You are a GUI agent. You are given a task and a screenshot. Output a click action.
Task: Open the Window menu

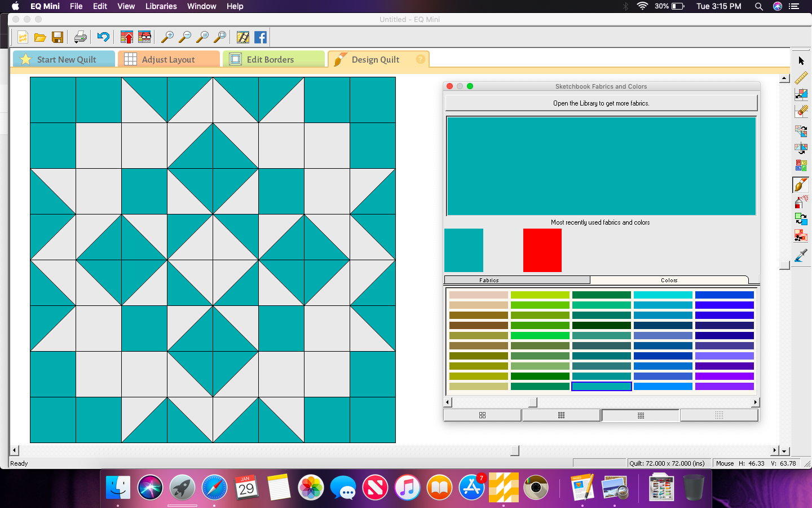coord(201,6)
